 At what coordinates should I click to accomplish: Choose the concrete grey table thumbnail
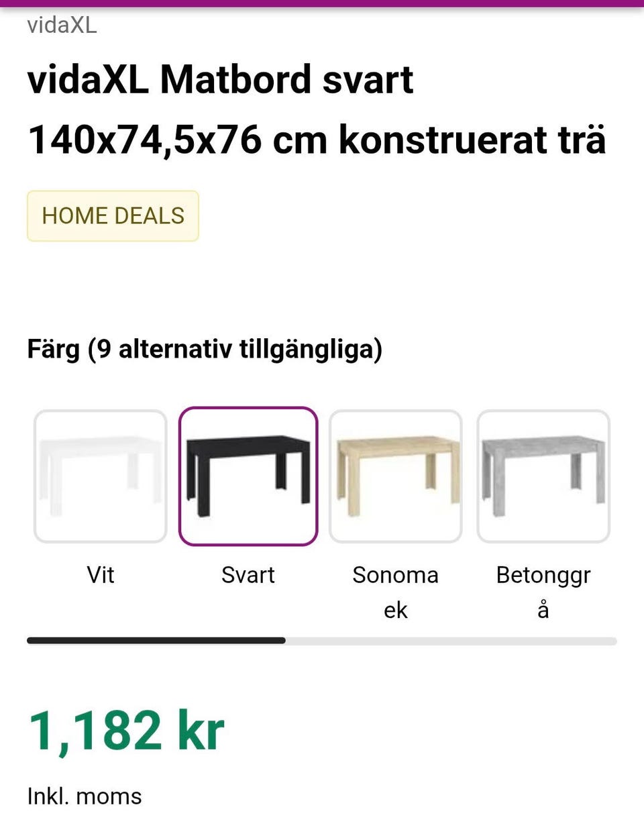(543, 476)
